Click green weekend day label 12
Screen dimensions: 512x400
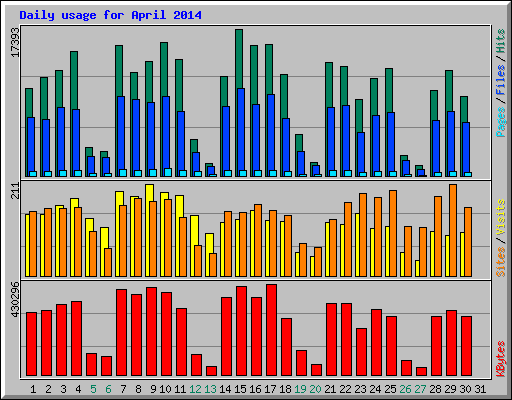[195, 389]
